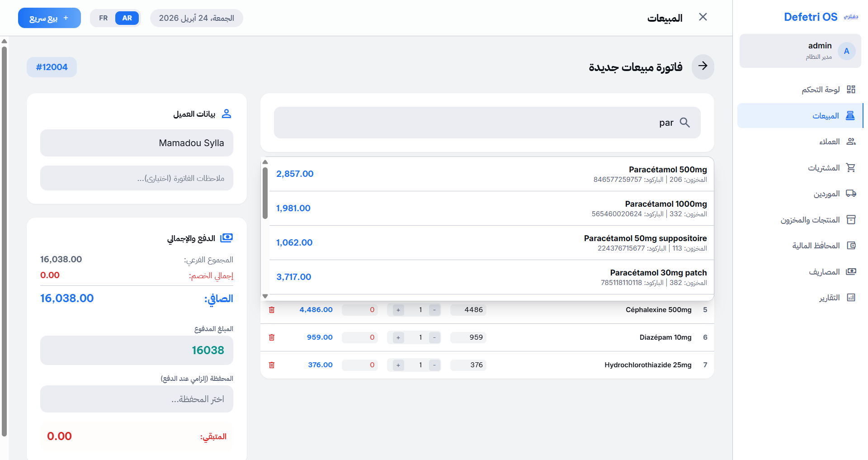Switch interface language to FR
This screenshot has height=460, width=868.
point(103,18)
